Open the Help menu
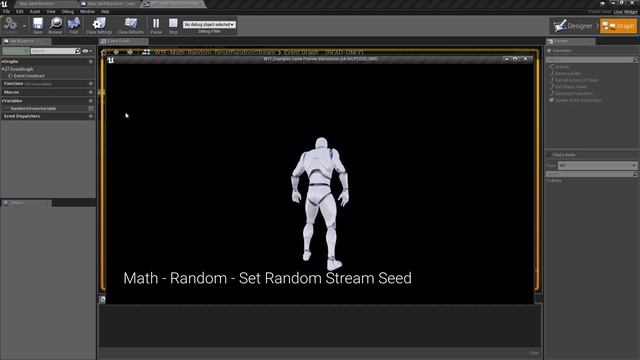 click(105, 12)
